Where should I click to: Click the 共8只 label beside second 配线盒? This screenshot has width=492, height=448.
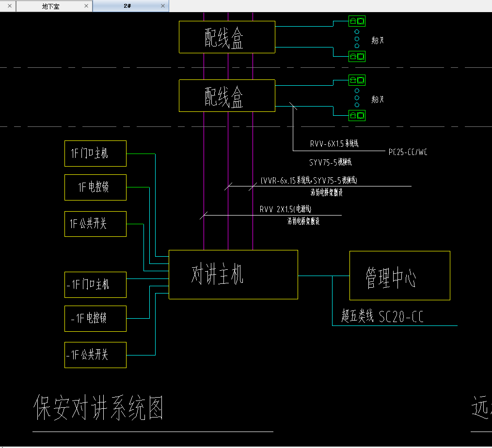click(x=378, y=99)
